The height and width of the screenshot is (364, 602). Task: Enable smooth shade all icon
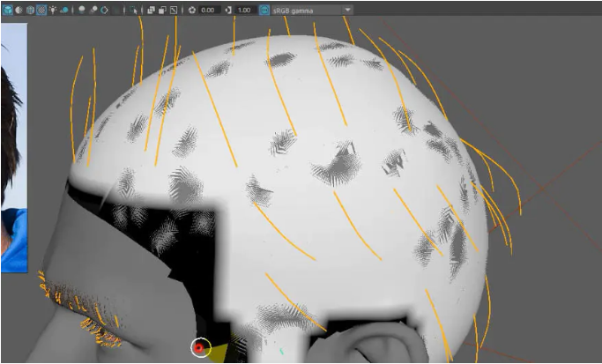coord(19,10)
